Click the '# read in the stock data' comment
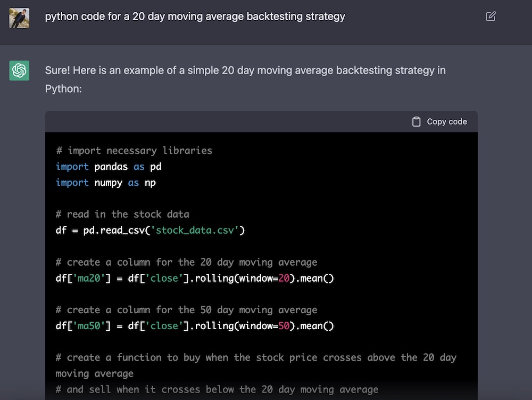Screen dimensions: 532x400 [x=122, y=214]
